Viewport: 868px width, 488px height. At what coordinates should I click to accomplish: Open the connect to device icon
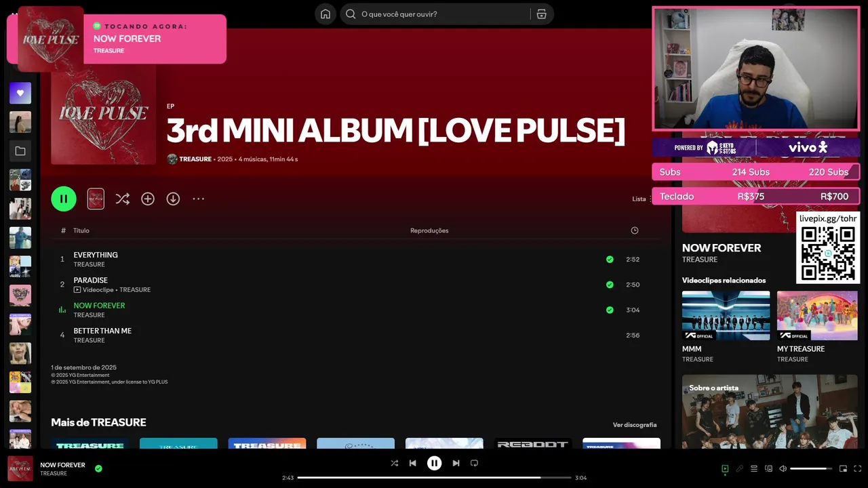tap(768, 468)
